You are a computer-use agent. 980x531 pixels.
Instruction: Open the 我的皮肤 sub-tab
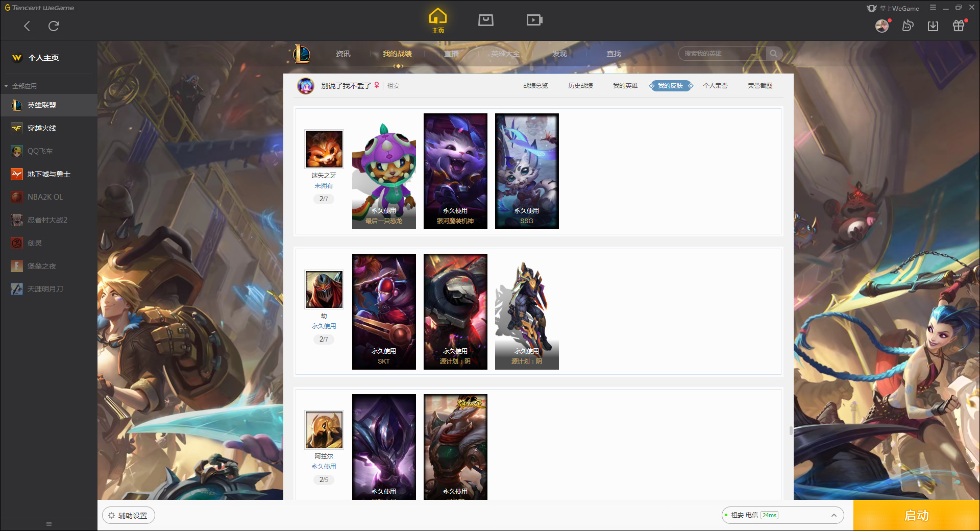pyautogui.click(x=670, y=86)
